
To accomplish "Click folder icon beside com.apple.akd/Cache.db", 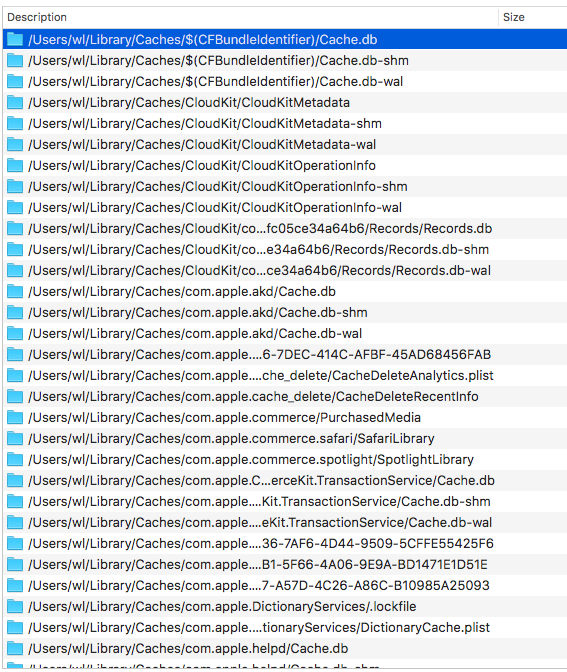I will (15, 291).
